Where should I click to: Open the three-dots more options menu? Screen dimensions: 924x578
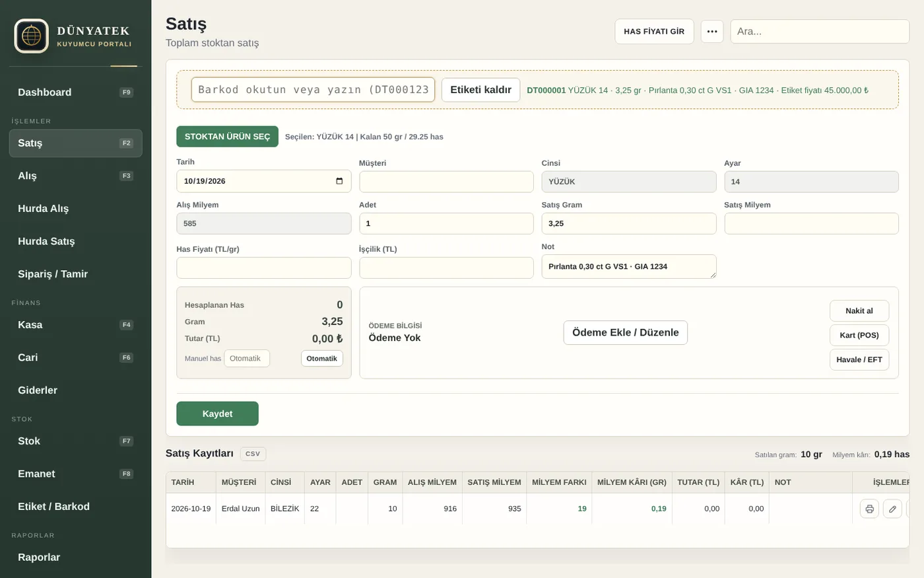(x=712, y=31)
